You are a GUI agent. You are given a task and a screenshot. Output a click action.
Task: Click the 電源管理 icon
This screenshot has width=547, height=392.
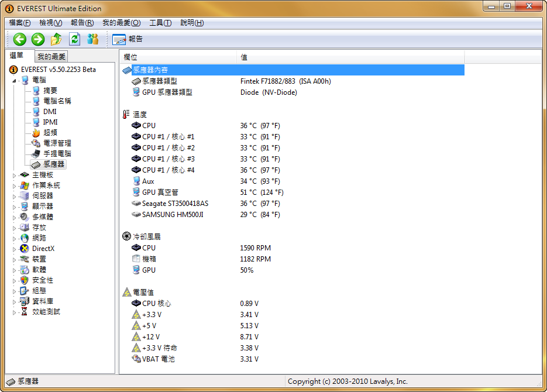pos(36,143)
